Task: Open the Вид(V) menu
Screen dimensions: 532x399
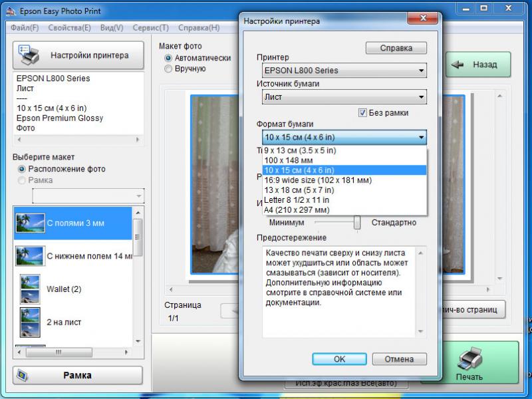Action: pyautogui.click(x=112, y=28)
